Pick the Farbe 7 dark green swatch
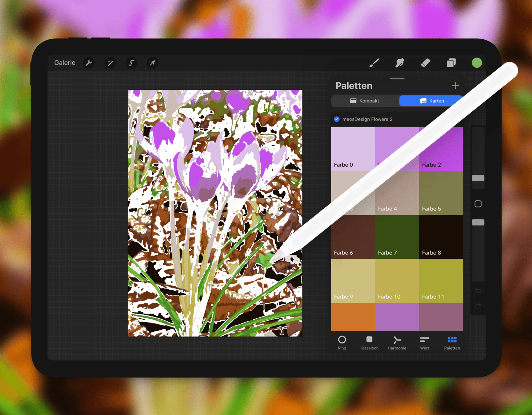The width and height of the screenshot is (532, 415). (397, 237)
